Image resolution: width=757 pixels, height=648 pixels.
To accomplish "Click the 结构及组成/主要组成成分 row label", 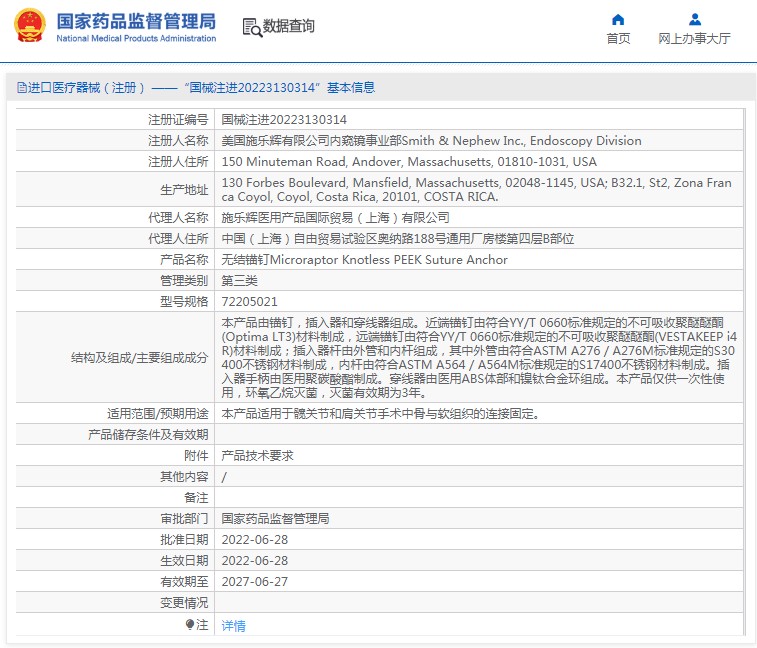I will (140, 357).
